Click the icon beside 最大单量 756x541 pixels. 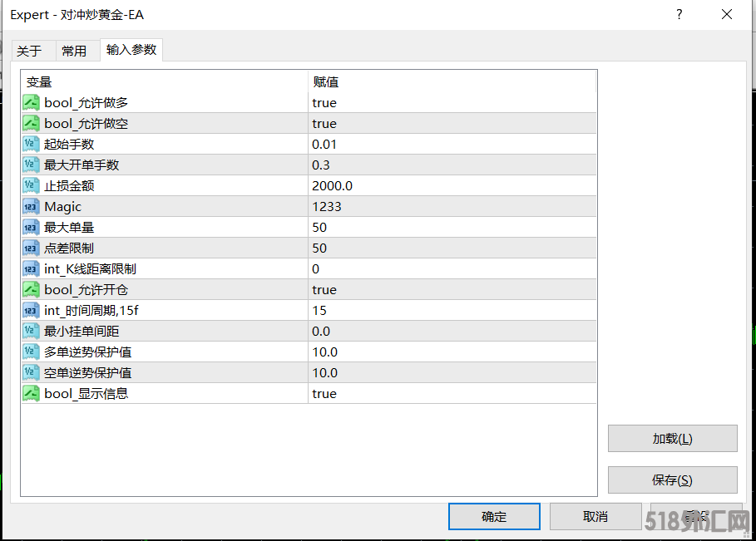(x=31, y=227)
